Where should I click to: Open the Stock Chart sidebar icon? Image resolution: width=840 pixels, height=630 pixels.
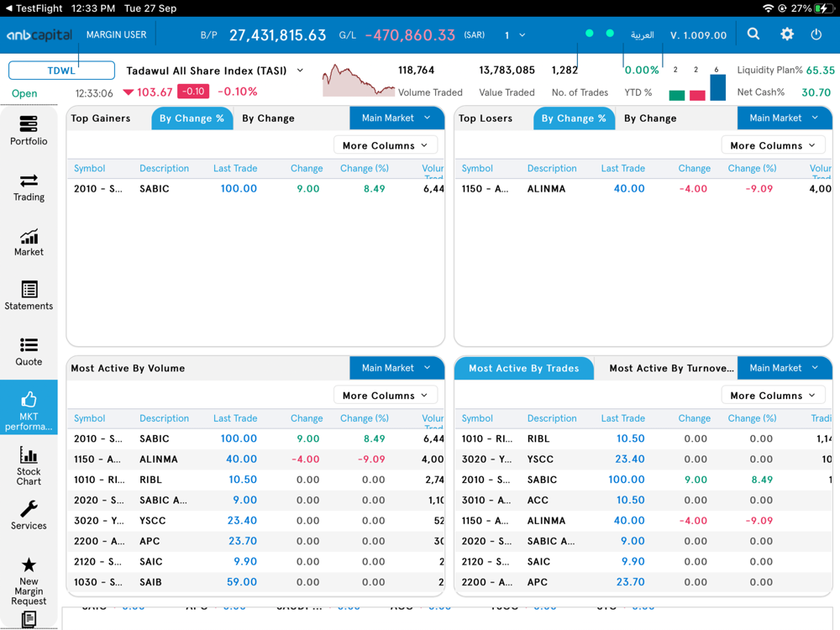click(x=29, y=465)
